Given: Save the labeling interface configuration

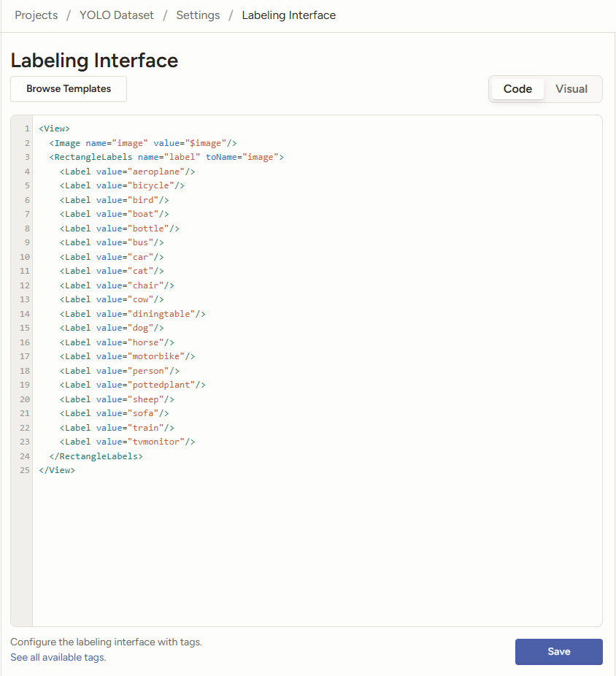Looking at the screenshot, I should click(x=558, y=652).
